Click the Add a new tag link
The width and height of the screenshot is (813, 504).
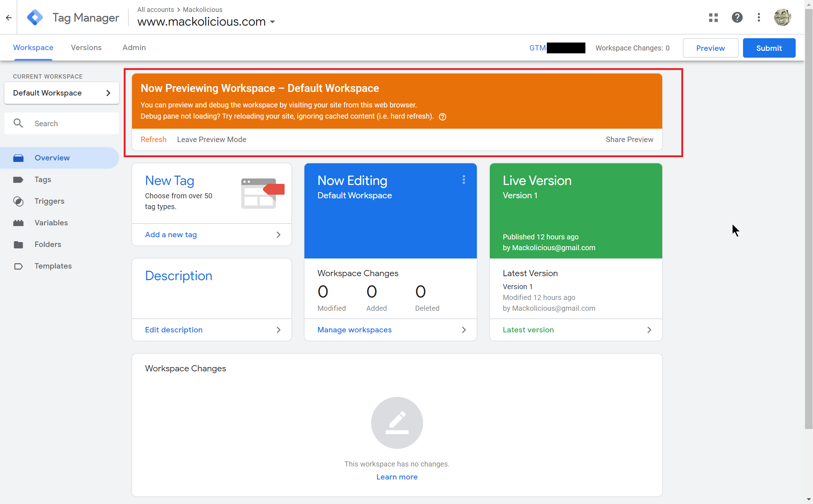[x=171, y=235]
